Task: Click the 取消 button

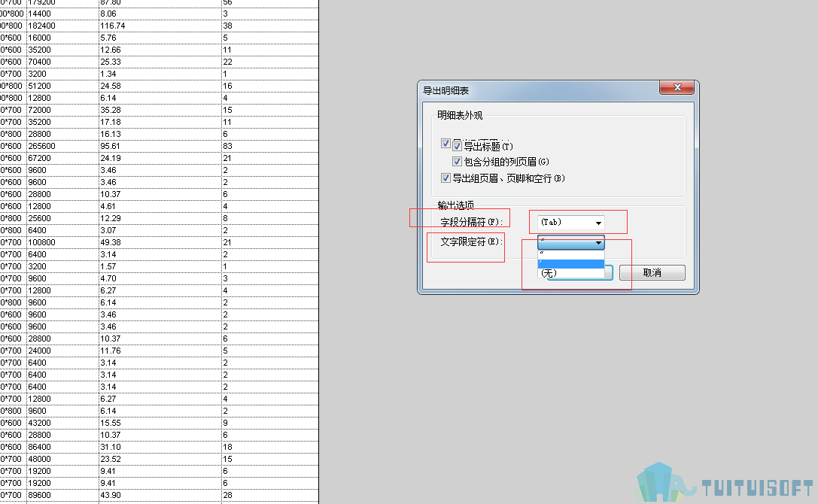Action: click(652, 272)
